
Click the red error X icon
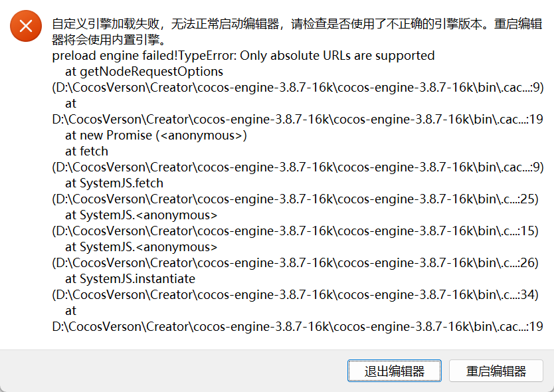point(26,27)
